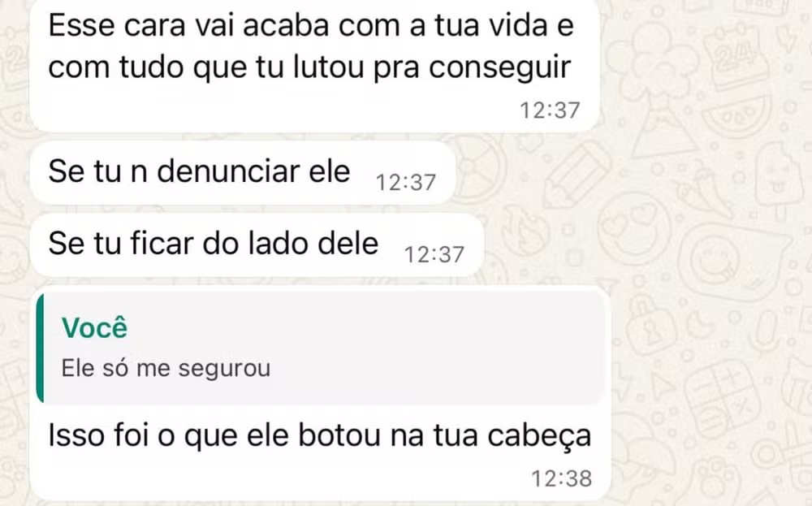Click the text 'com tudo que tu lutou pra conseguir'
The image size is (812, 506).
pyautogui.click(x=309, y=67)
